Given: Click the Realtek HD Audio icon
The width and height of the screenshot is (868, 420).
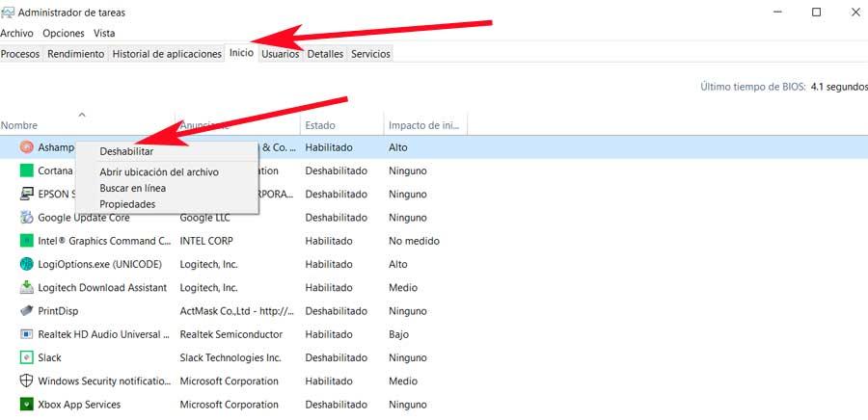Looking at the screenshot, I should pos(26,334).
